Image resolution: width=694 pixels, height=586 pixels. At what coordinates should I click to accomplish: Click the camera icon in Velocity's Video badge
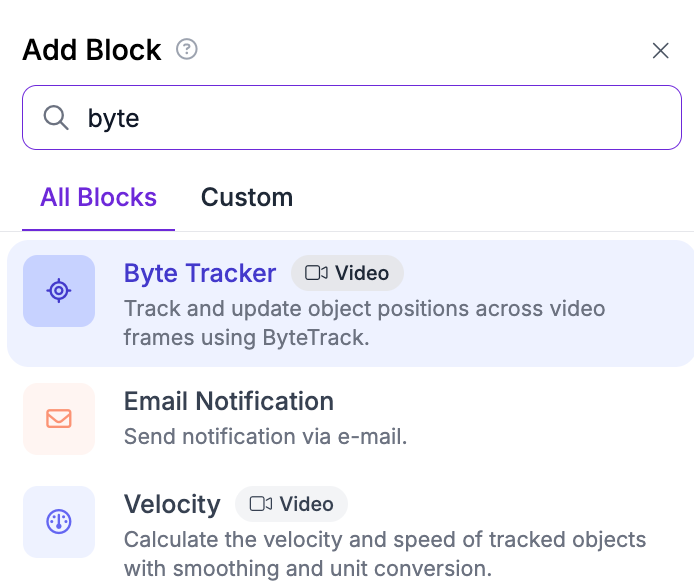261,504
